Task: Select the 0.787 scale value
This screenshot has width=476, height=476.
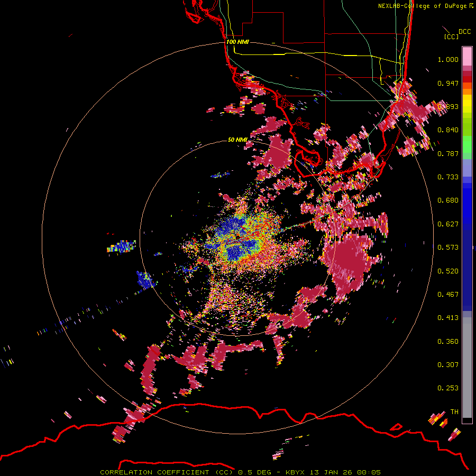Action: (448, 153)
